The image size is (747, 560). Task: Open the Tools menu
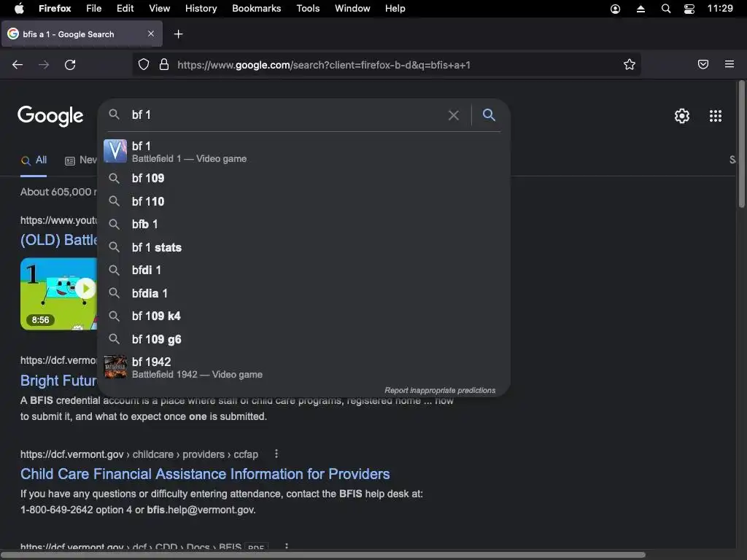[309, 8]
